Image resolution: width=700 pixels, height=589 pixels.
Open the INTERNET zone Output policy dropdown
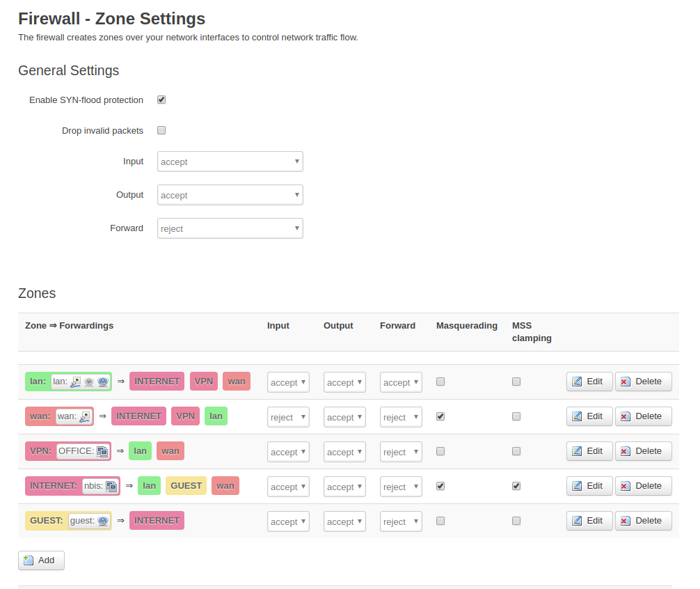(x=344, y=487)
